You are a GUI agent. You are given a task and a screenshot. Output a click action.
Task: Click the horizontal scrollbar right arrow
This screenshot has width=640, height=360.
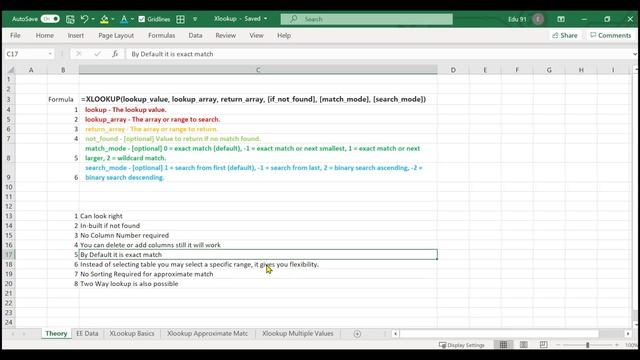pos(628,334)
